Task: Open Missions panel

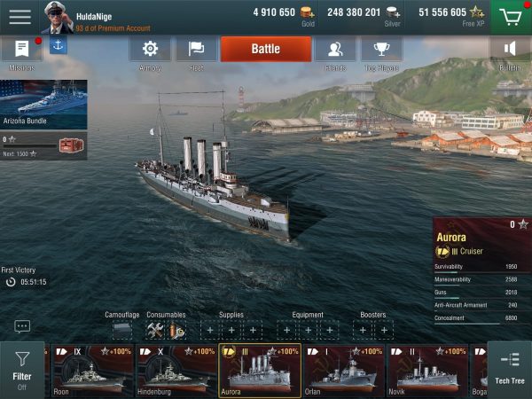Action: tap(22, 49)
